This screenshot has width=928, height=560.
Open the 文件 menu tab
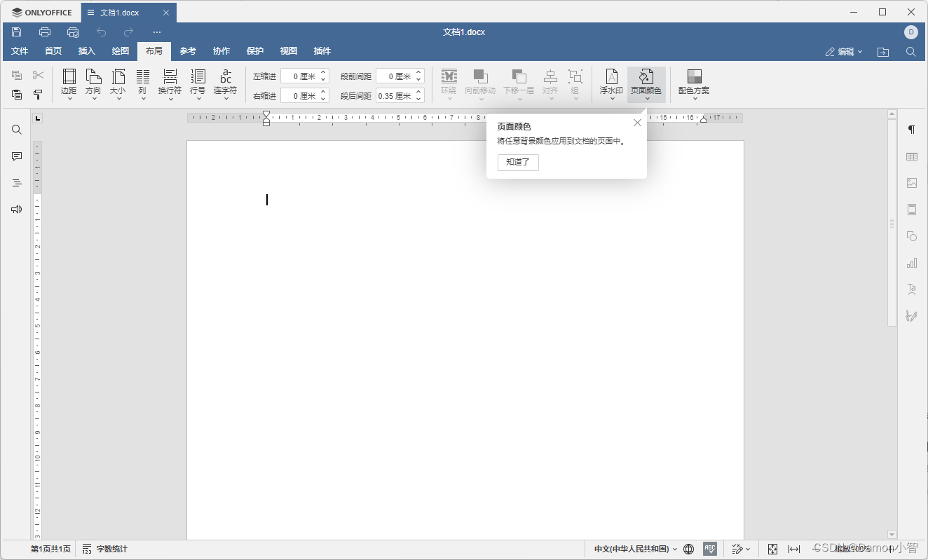[x=20, y=51]
